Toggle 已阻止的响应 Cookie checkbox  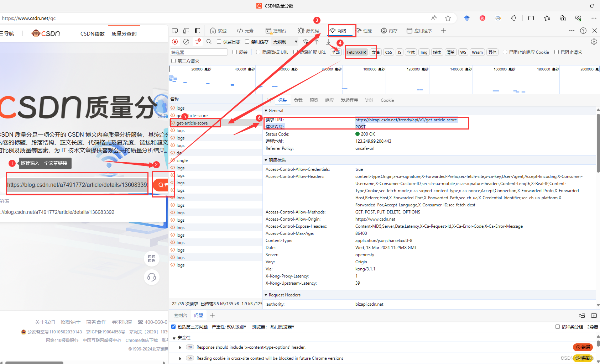505,52
